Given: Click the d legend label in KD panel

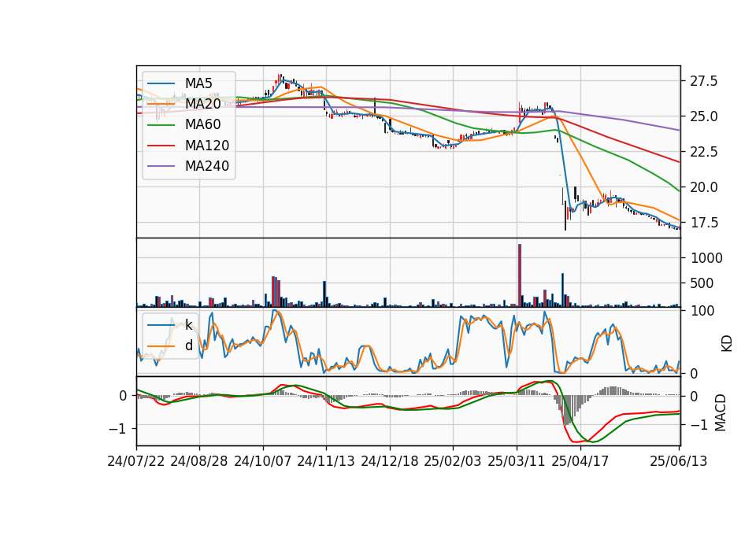Looking at the screenshot, I should click(188, 345).
